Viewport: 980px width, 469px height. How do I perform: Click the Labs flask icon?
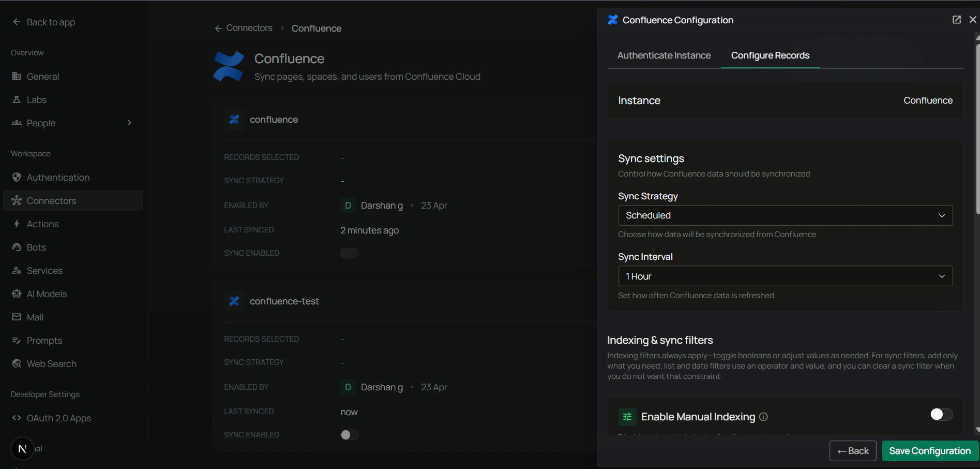(x=17, y=99)
